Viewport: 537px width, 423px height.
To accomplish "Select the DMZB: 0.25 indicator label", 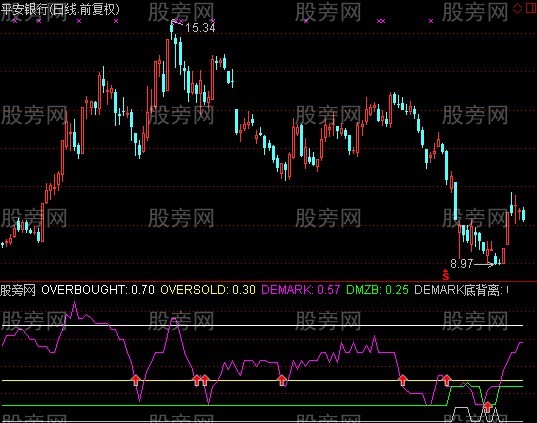I will click(377, 290).
